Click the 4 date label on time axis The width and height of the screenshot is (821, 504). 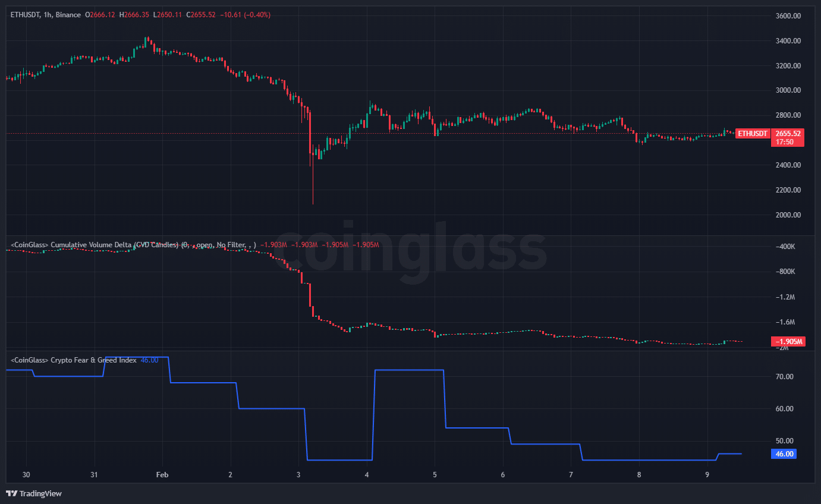point(367,475)
